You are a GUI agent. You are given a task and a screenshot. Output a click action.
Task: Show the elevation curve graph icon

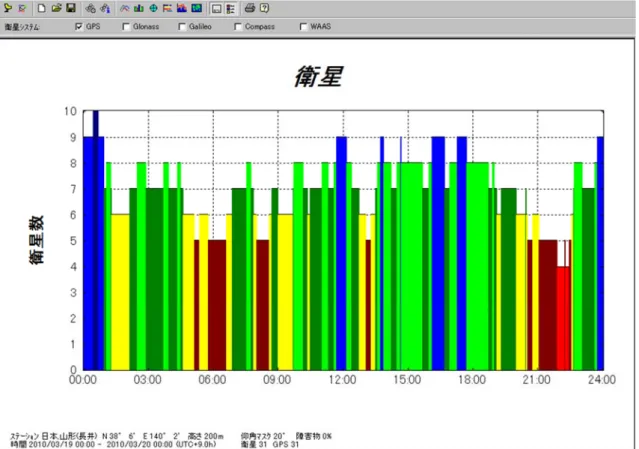pos(124,8)
